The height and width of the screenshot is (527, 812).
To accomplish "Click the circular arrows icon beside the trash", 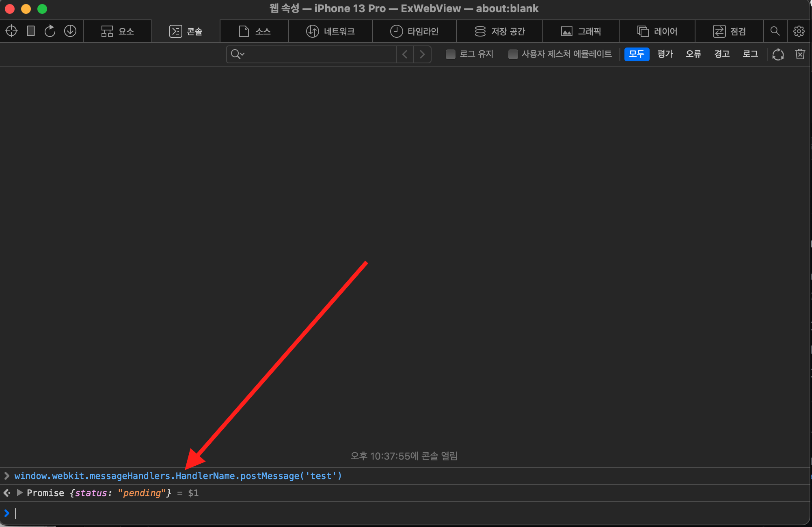I will [778, 54].
